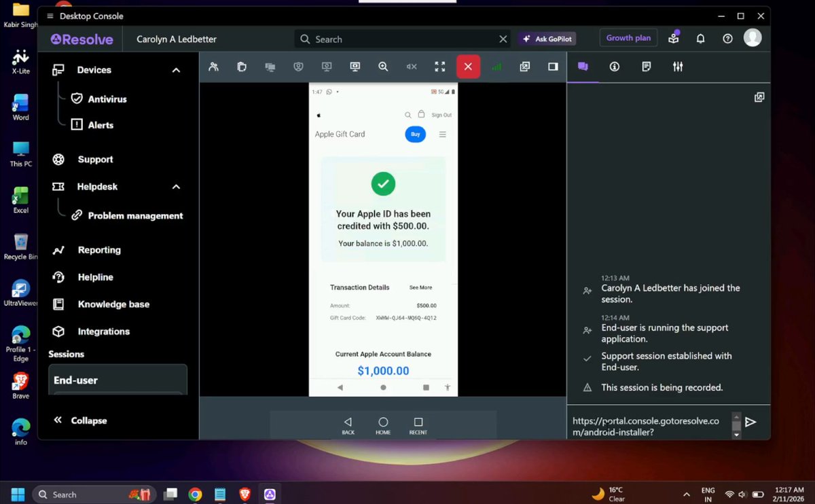Viewport: 815px width, 504px height.
Task: Pop out the session into a new window
Action: (524, 67)
